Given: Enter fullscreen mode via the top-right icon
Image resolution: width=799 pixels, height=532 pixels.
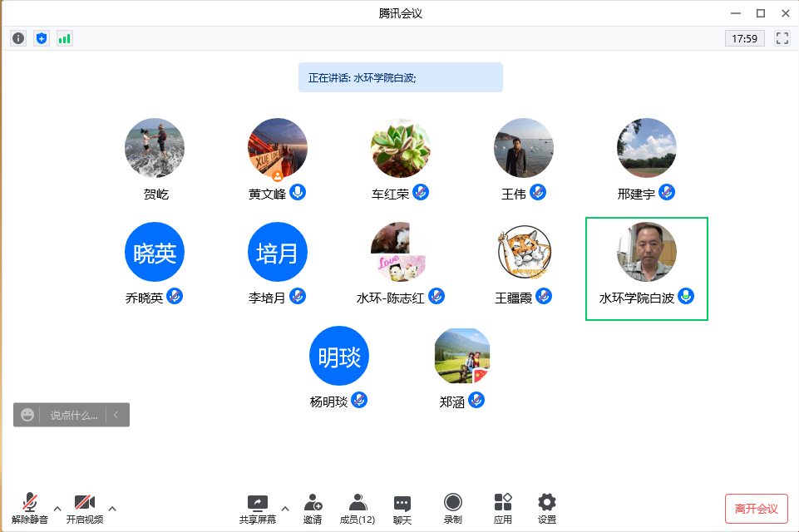Looking at the screenshot, I should [x=782, y=38].
